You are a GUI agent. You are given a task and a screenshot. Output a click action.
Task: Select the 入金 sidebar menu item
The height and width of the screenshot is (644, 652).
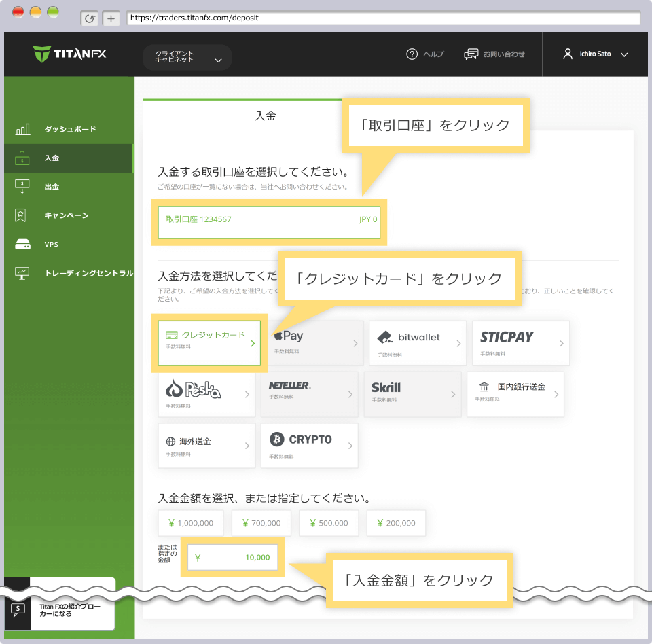click(x=52, y=158)
